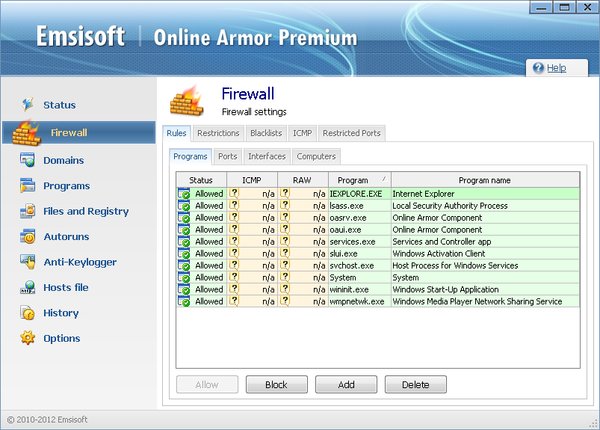Viewport: 600px width, 430px height.
Task: Click the status icon for lsass.exe row
Action: 184,205
